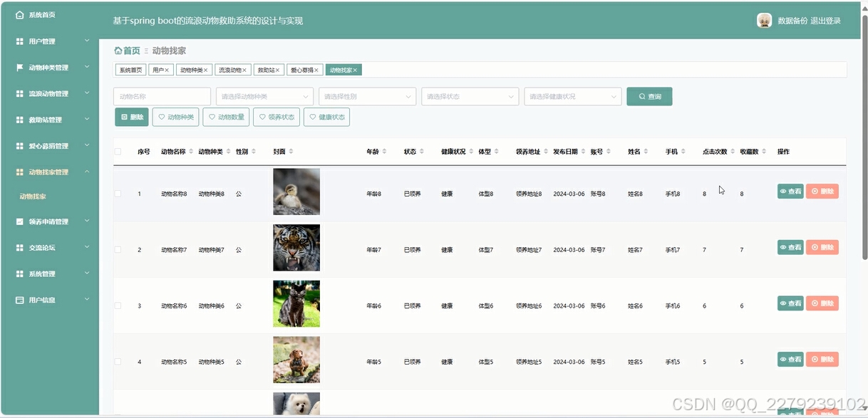Image resolution: width=868 pixels, height=418 pixels.
Task: Close the 爱心募捐 tab using x icon
Action: tap(316, 70)
